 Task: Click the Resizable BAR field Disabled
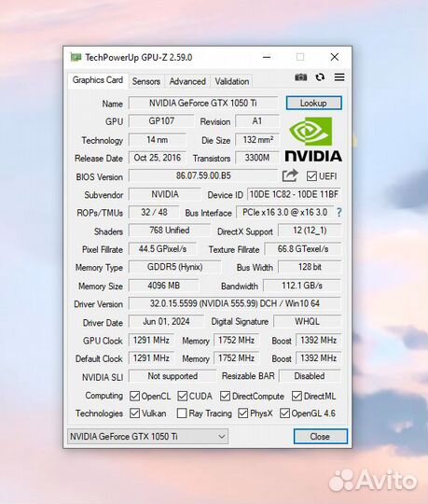[x=310, y=376]
